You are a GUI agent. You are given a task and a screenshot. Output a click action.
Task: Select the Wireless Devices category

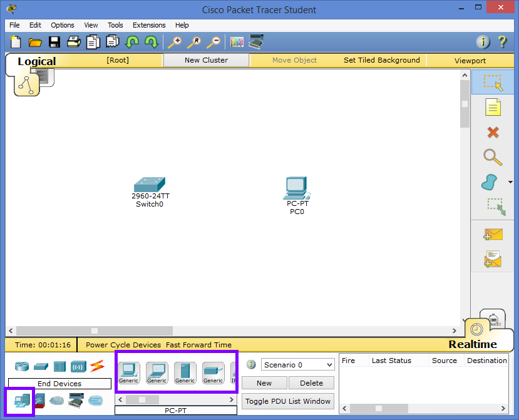coord(78,367)
